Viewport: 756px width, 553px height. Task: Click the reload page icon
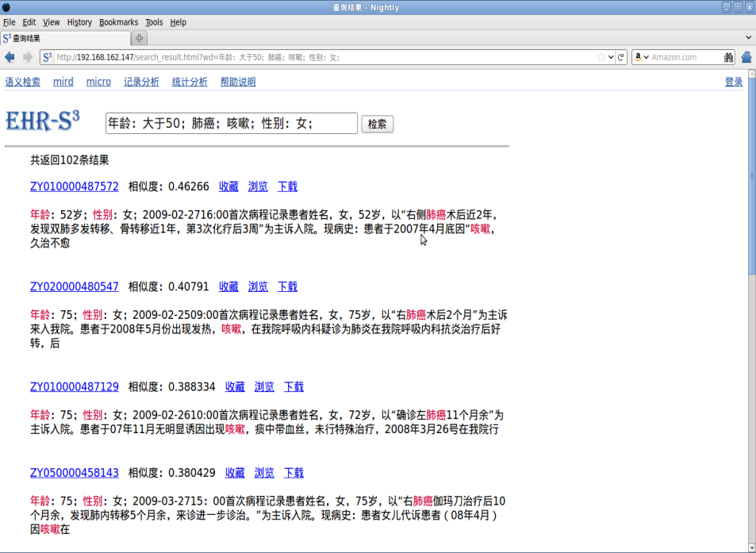tap(621, 57)
